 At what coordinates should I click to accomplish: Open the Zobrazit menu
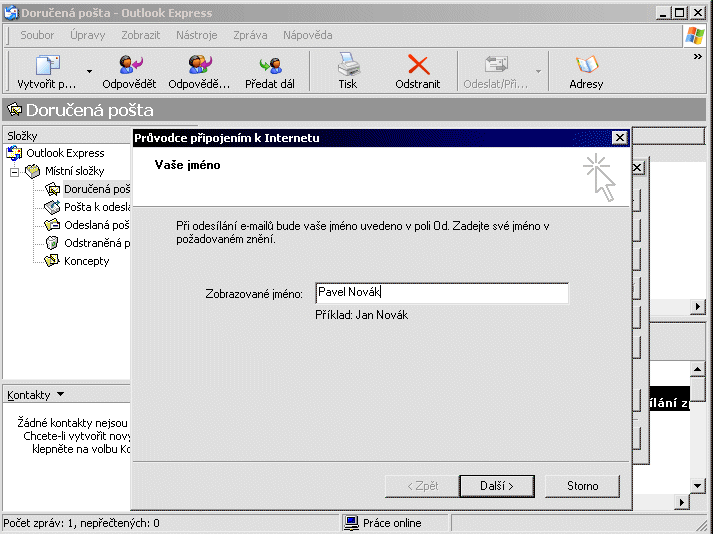[x=141, y=35]
